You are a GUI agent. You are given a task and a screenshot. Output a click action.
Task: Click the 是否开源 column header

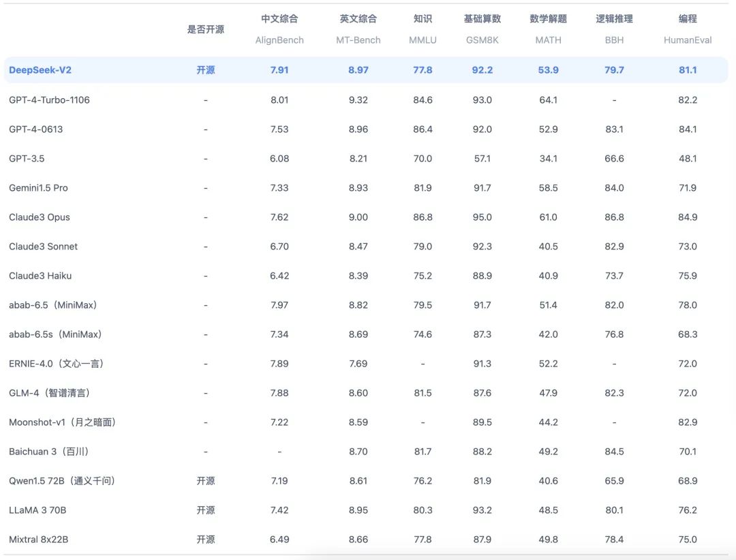[x=205, y=29]
